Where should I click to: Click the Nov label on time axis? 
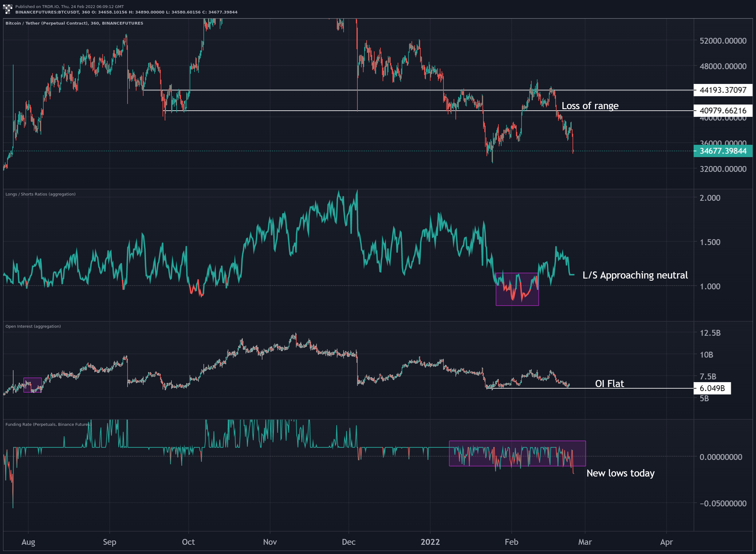point(270,542)
